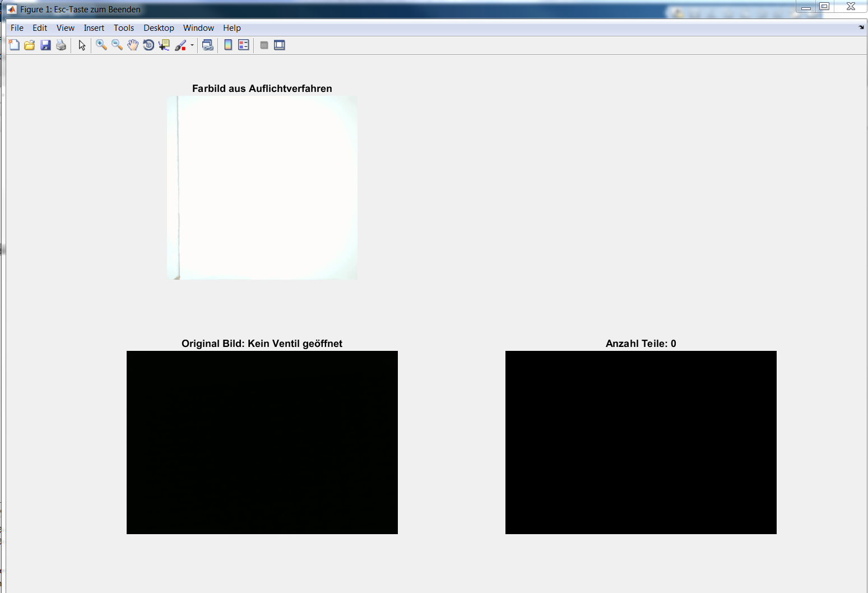Print the figure with the printer icon

tap(61, 45)
